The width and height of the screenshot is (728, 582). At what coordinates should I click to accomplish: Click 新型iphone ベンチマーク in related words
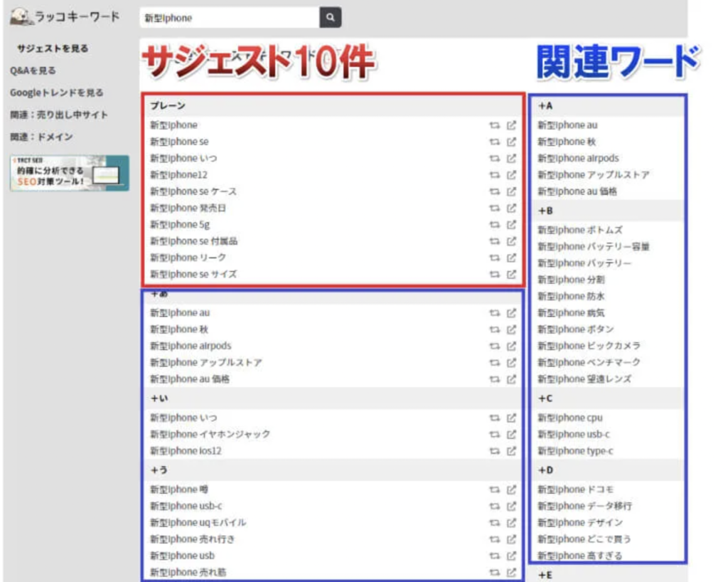[589, 363]
